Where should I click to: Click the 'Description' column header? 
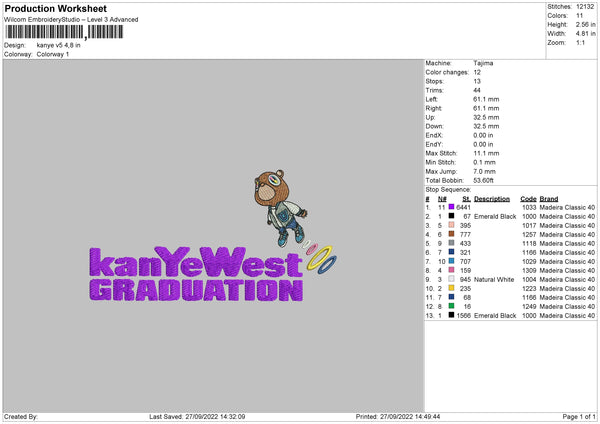[492, 199]
